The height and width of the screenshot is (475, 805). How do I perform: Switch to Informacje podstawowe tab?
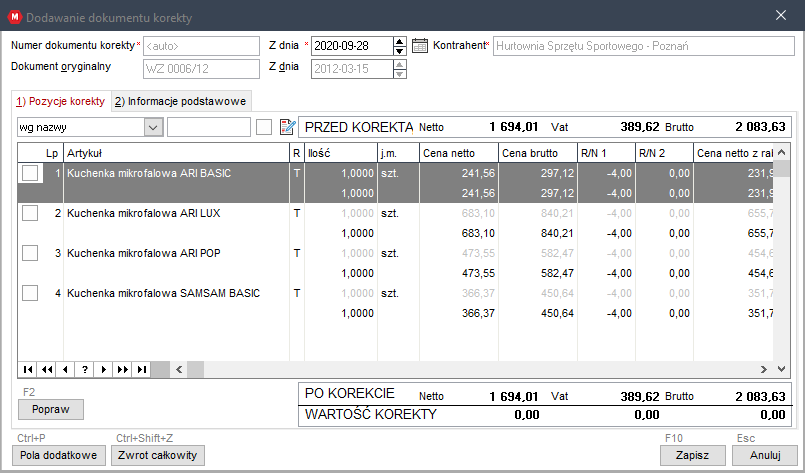coord(181,101)
